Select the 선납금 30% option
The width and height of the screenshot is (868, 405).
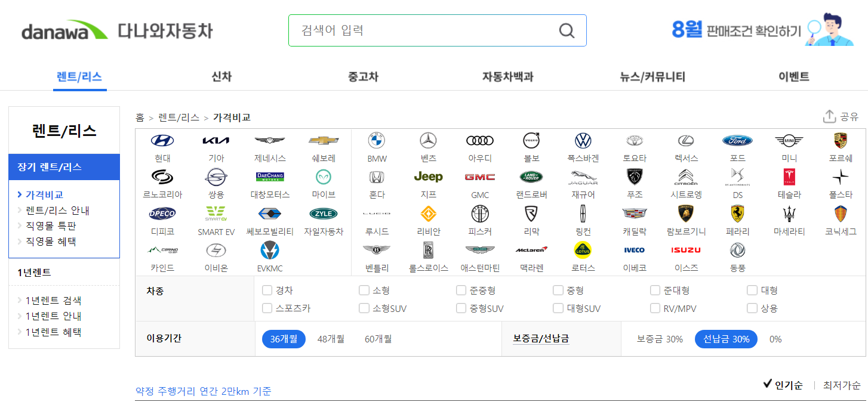tap(726, 339)
